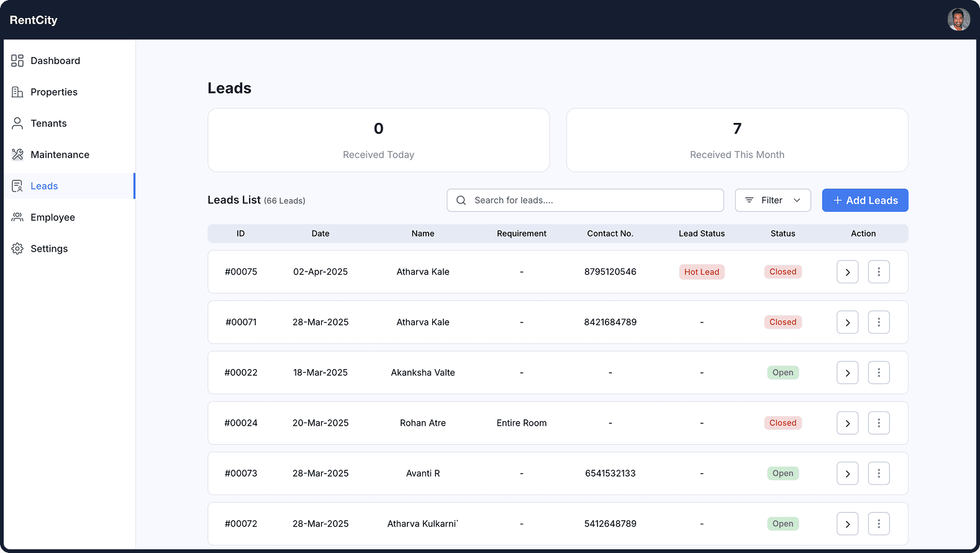Click the Properties building icon

[17, 92]
